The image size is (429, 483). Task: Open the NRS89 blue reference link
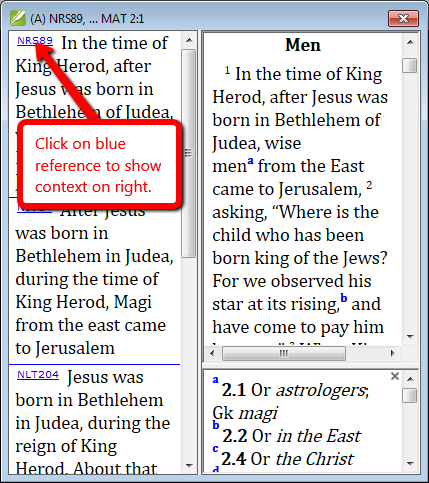(x=35, y=41)
